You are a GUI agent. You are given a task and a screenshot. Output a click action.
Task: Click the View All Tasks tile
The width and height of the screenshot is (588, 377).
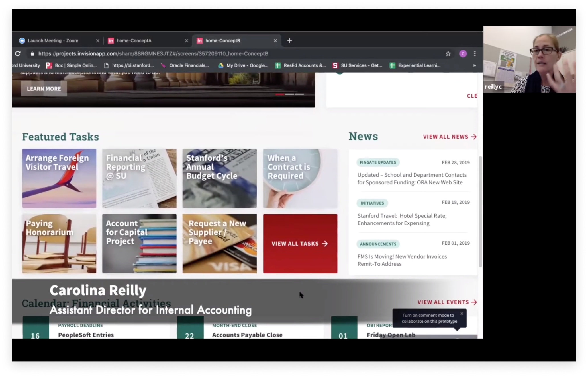pos(300,244)
